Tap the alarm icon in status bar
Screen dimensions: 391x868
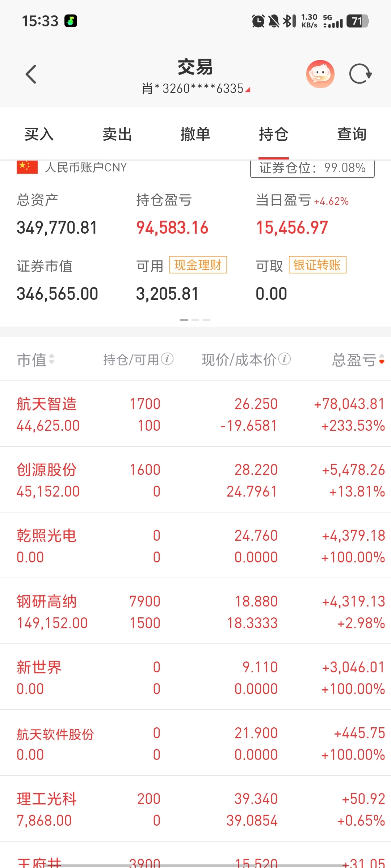[258, 21]
